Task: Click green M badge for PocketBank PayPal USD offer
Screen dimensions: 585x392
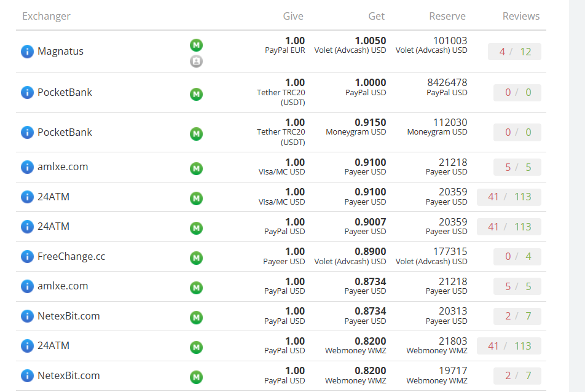Action: 196,94
